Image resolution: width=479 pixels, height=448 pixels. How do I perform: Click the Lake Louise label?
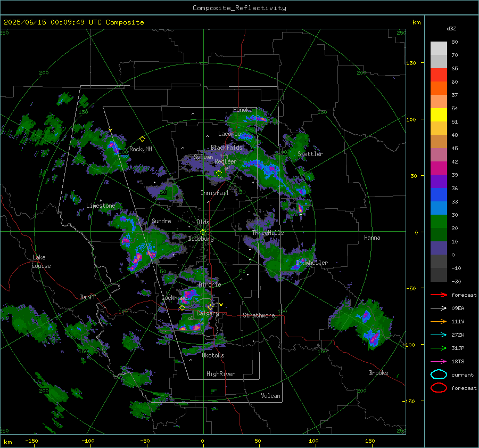click(x=41, y=262)
